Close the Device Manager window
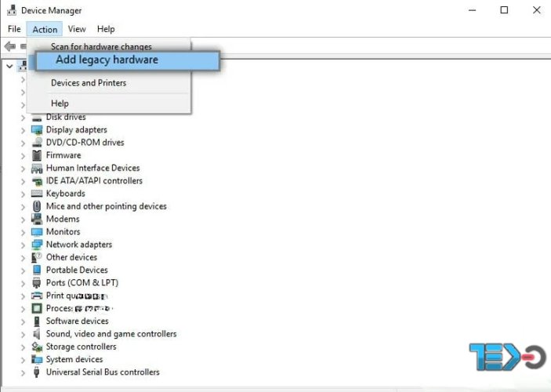This screenshot has height=392, width=551. [x=537, y=10]
